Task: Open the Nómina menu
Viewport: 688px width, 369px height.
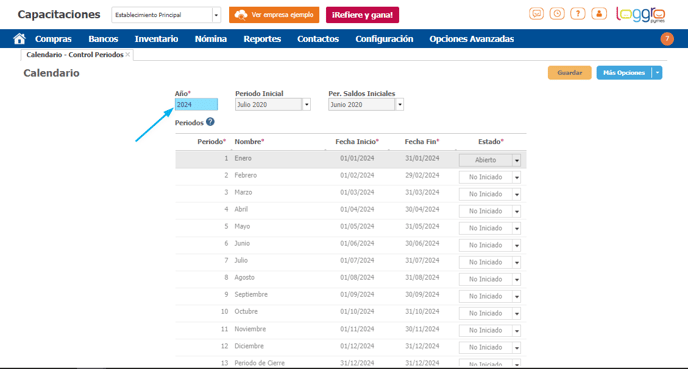Action: pyautogui.click(x=211, y=39)
